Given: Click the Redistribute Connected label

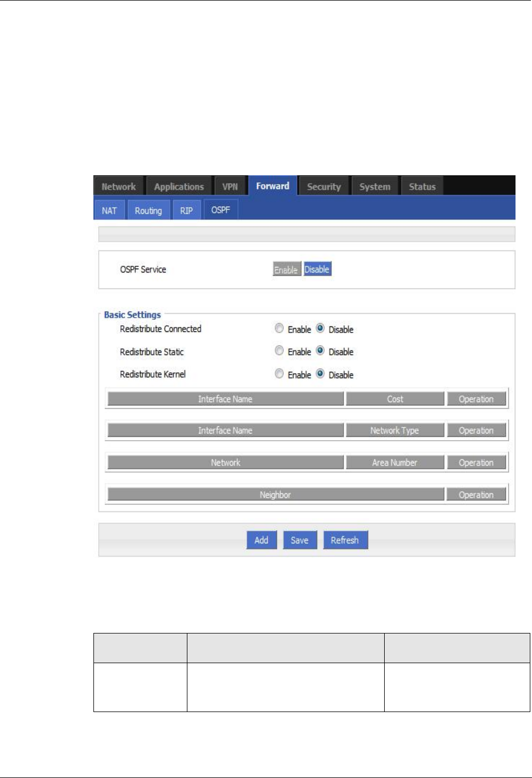Looking at the screenshot, I should tap(160, 329).
